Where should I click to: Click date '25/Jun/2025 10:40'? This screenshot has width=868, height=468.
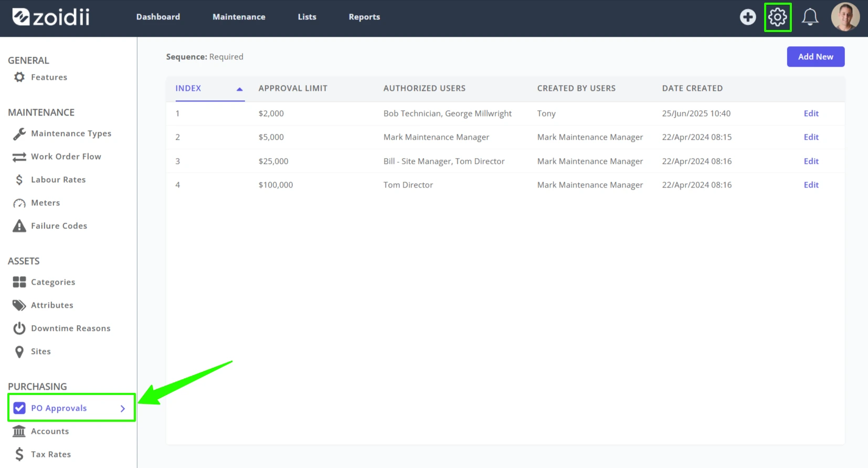pyautogui.click(x=696, y=113)
